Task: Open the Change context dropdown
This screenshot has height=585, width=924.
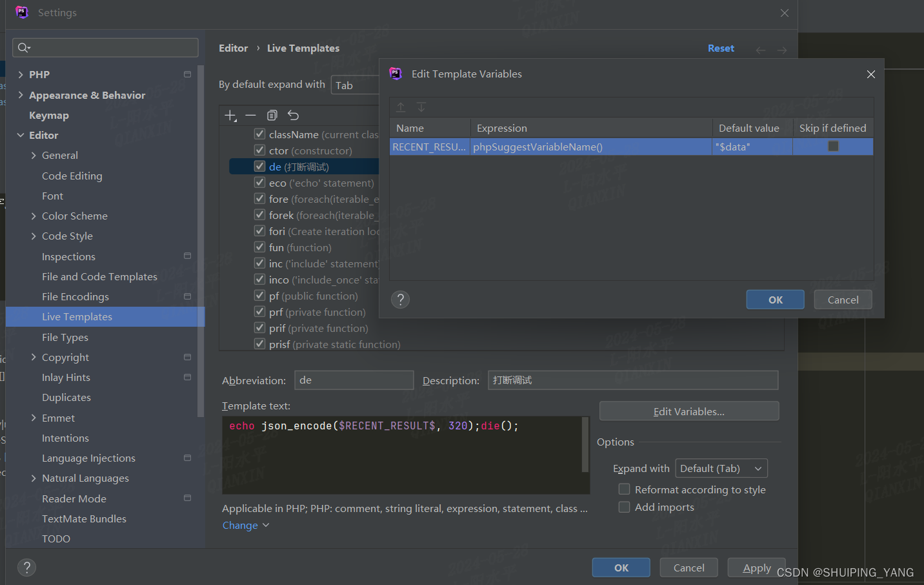Action: click(x=246, y=526)
